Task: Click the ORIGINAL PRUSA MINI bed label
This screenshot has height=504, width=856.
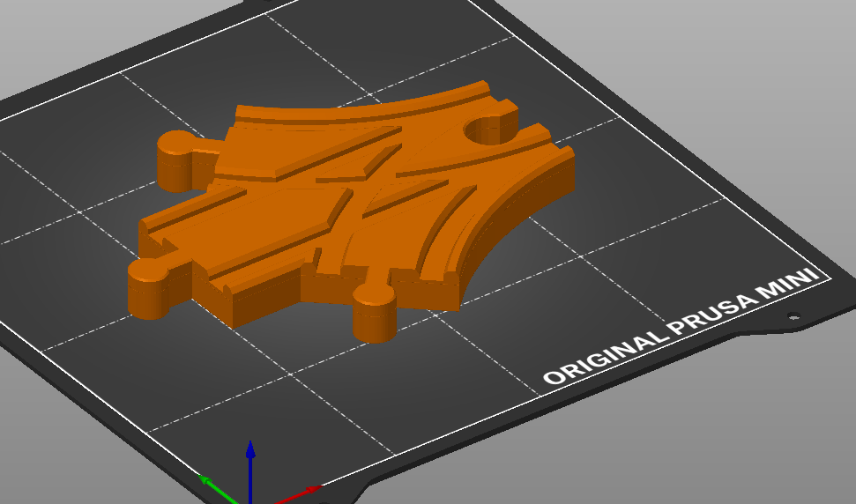Action: click(681, 326)
